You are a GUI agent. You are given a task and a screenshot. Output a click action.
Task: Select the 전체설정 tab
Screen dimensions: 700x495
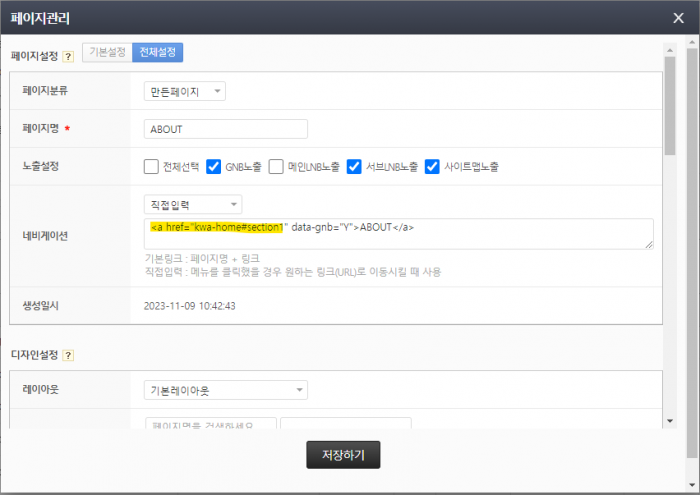tap(158, 52)
